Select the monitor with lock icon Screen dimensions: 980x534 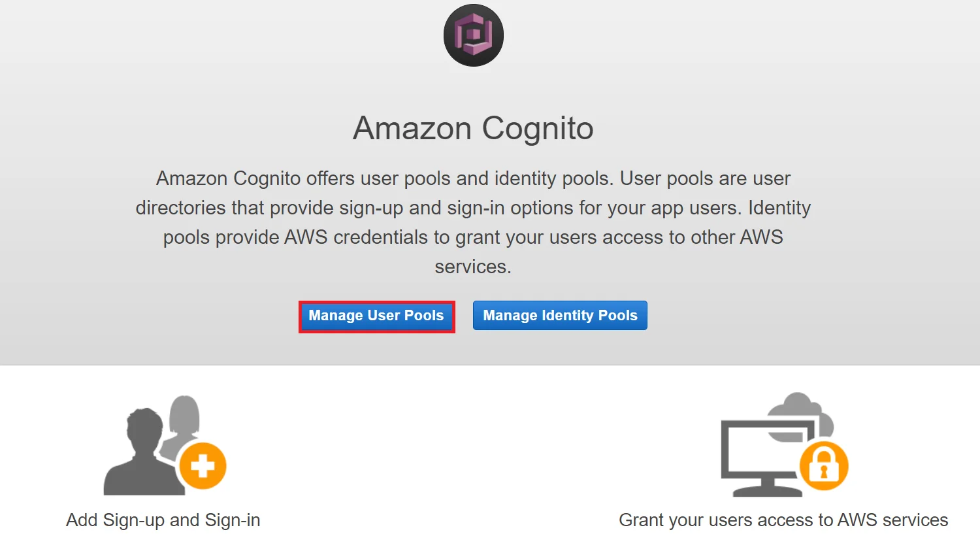point(784,445)
